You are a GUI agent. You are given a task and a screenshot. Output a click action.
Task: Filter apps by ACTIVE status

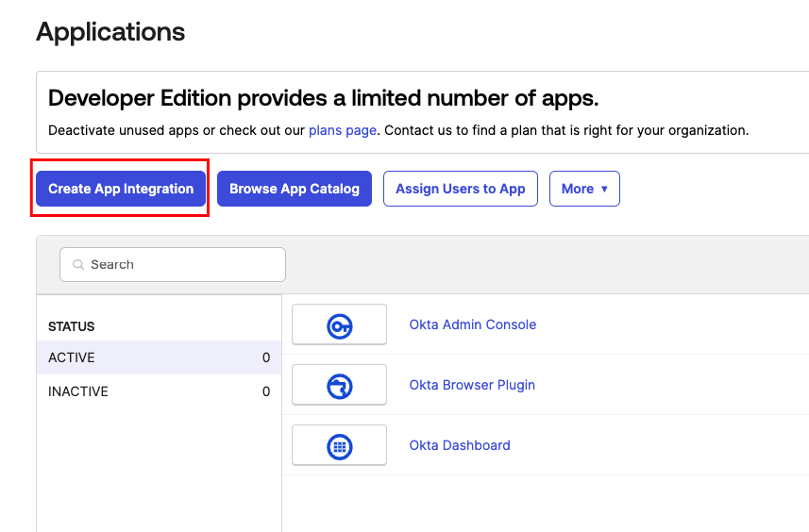(x=159, y=357)
